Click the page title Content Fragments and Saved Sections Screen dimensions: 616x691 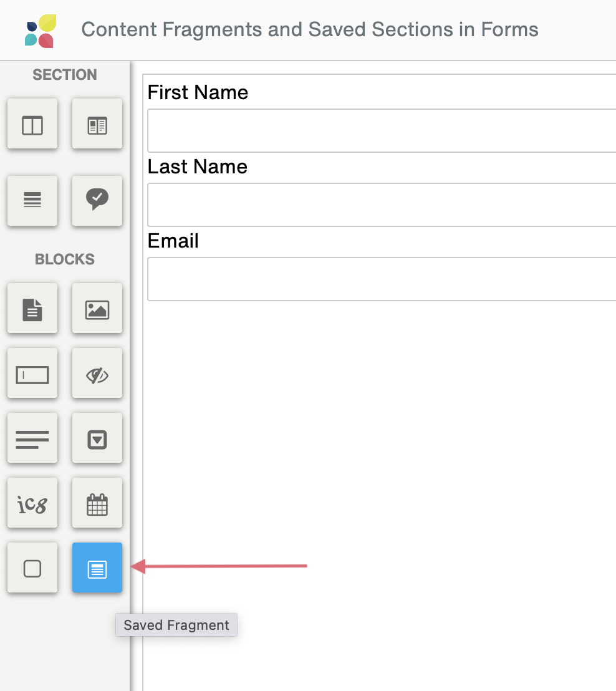point(310,29)
